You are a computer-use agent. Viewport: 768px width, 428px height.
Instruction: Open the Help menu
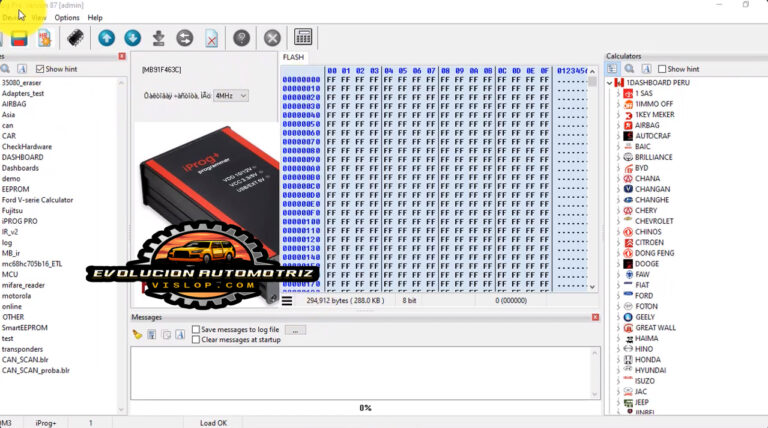tap(95, 17)
